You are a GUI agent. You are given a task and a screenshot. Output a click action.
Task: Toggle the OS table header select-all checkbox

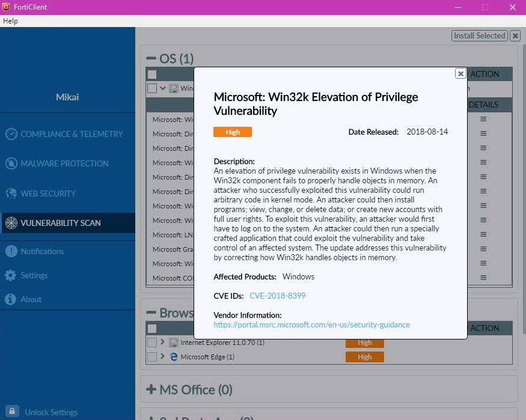[152, 75]
